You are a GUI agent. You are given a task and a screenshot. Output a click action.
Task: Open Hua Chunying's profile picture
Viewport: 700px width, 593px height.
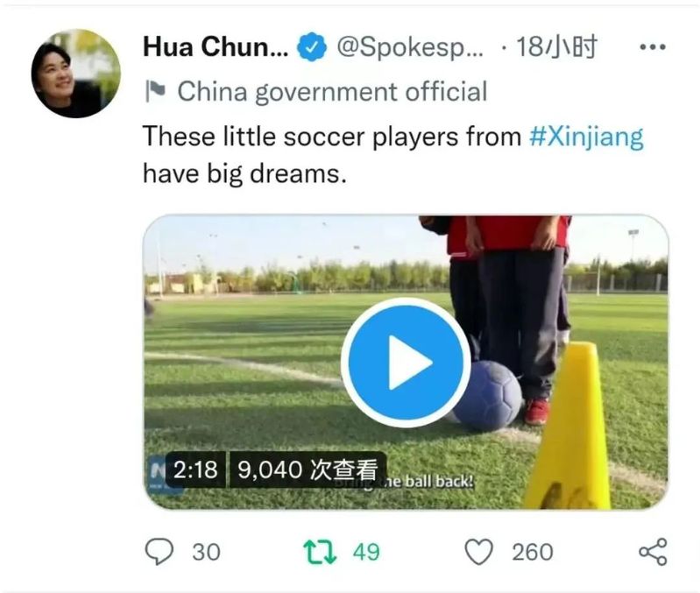click(x=76, y=74)
